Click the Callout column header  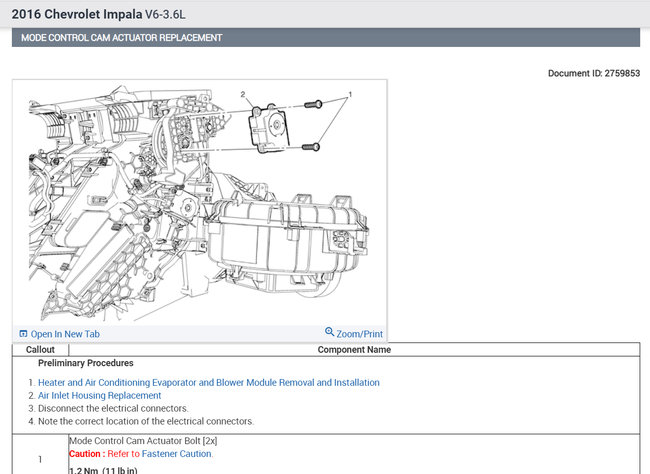point(40,350)
